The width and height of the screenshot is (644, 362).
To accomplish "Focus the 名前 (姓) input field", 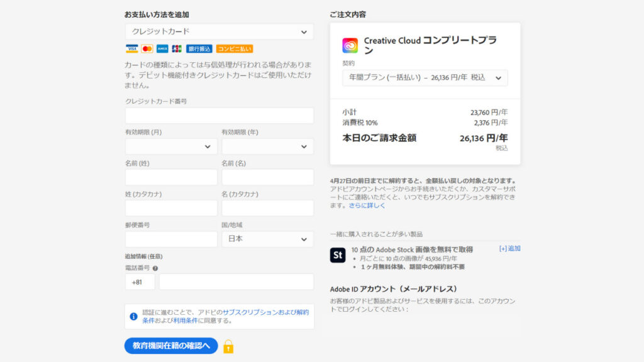I will pyautogui.click(x=171, y=177).
